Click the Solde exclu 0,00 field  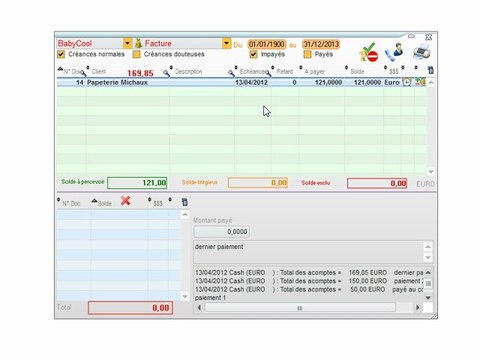377,183
